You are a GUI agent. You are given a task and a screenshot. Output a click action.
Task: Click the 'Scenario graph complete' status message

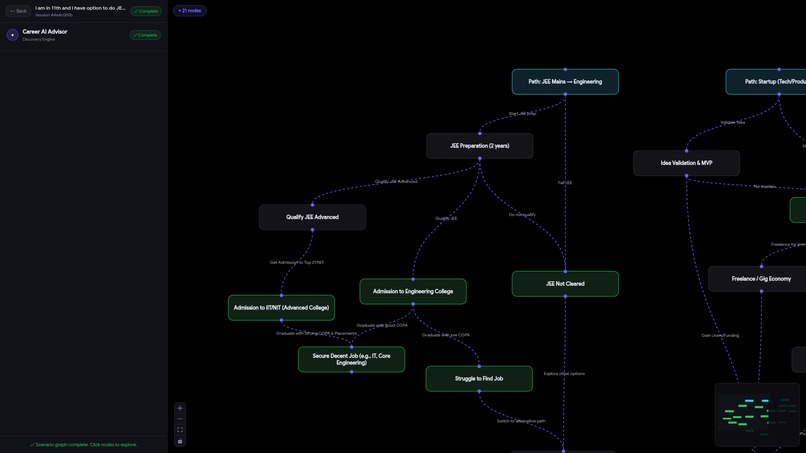[x=84, y=445]
